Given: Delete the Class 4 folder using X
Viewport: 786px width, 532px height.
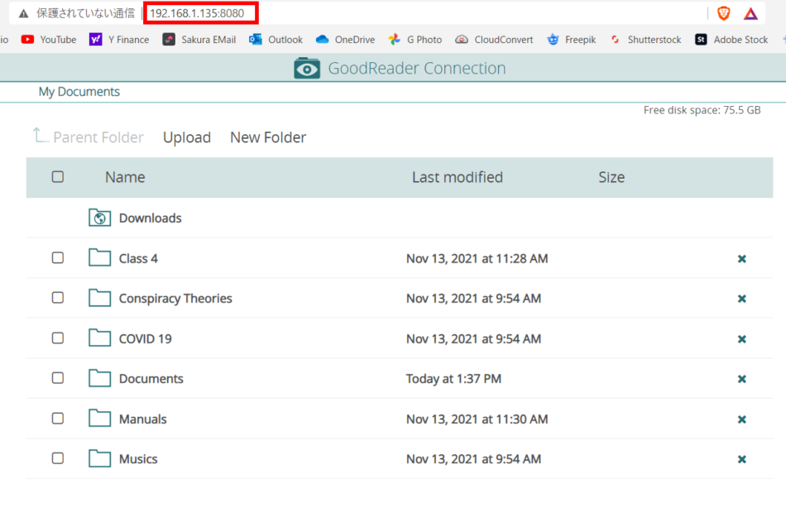Looking at the screenshot, I should point(742,259).
